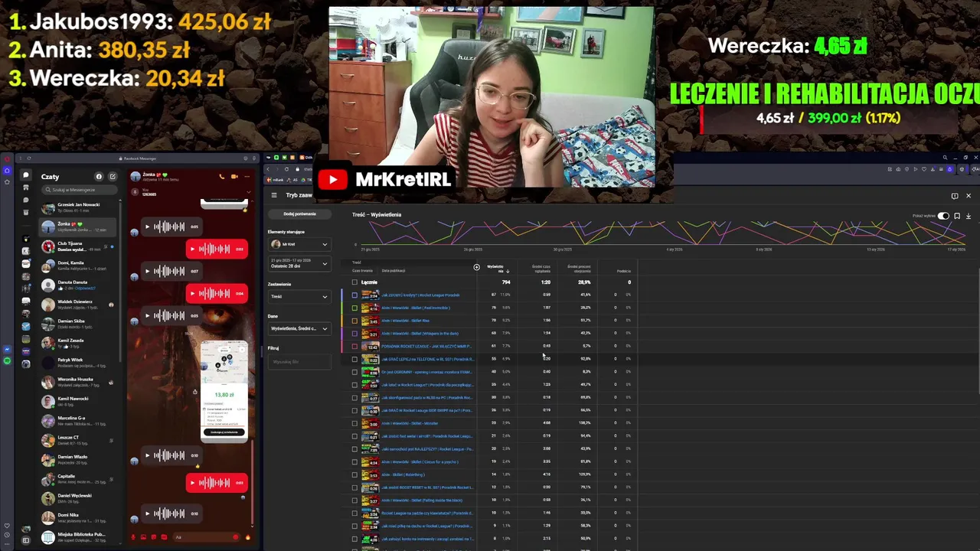
Task: Click the Facebook icon next to Czaty
Action: pyautogui.click(x=99, y=176)
